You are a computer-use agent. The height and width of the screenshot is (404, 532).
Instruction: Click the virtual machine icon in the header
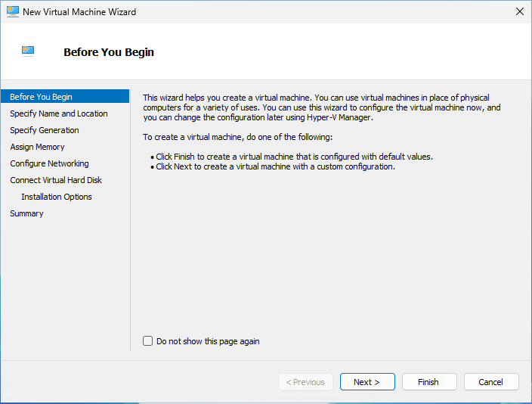point(29,51)
